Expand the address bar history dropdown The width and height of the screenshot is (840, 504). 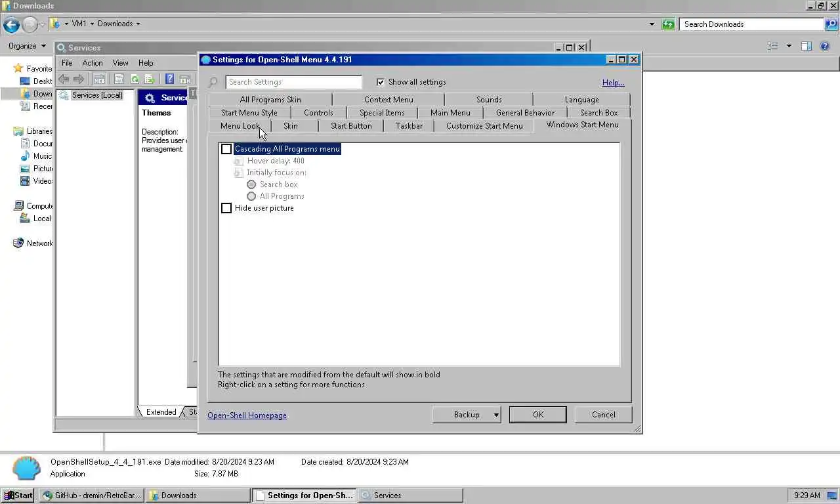[x=652, y=24]
